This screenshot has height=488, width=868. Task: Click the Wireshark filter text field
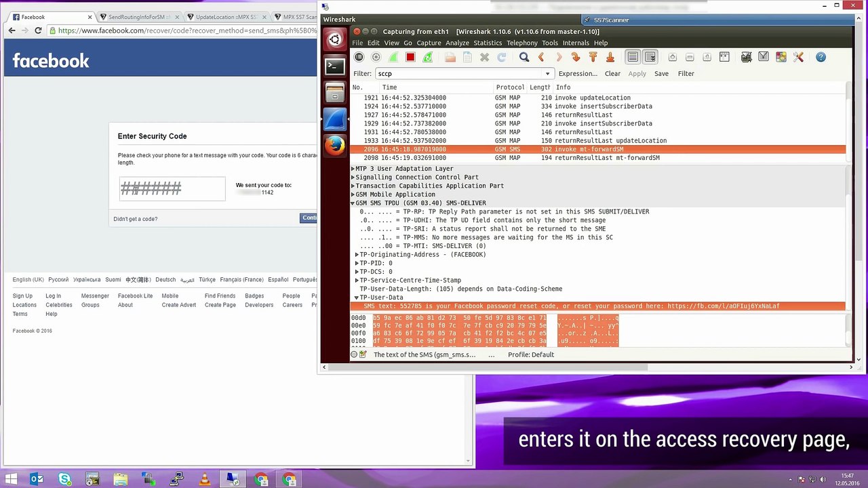click(459, 73)
